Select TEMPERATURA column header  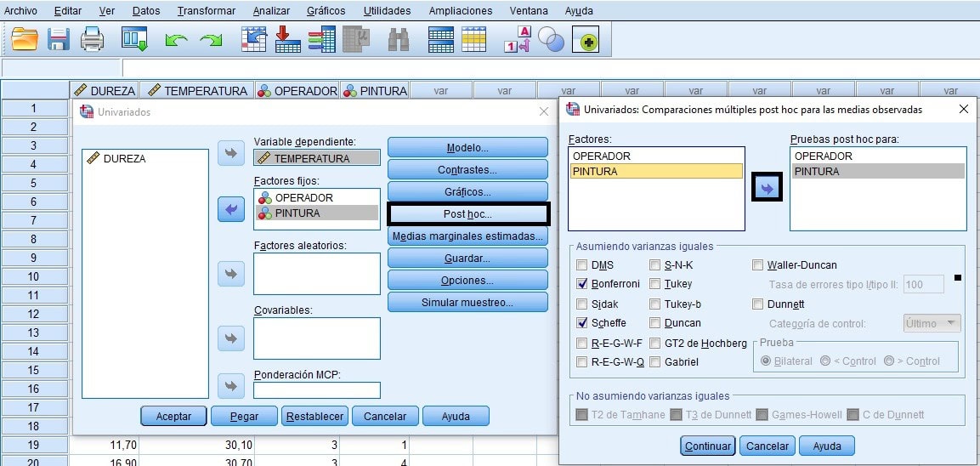coord(197,91)
